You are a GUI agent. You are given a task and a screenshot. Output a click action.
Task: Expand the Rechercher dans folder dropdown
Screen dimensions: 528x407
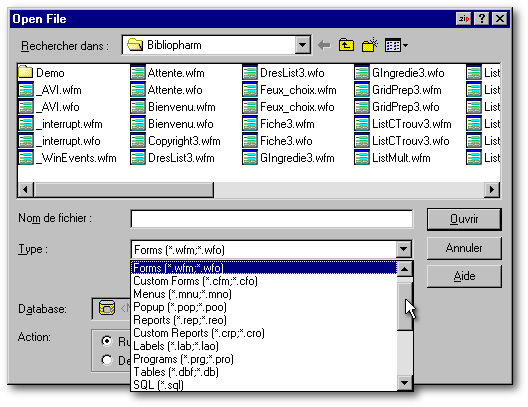302,45
